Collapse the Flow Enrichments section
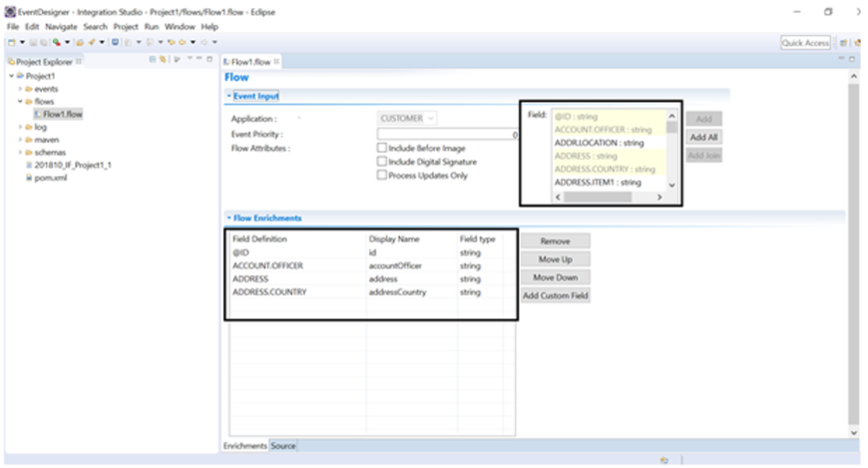This screenshot has width=868, height=468. [227, 218]
